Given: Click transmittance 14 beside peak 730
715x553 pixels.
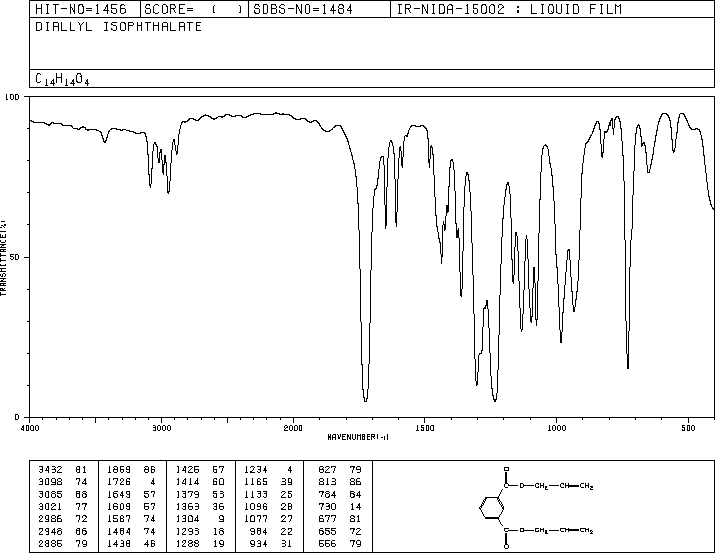Looking at the screenshot, I should [355, 506].
